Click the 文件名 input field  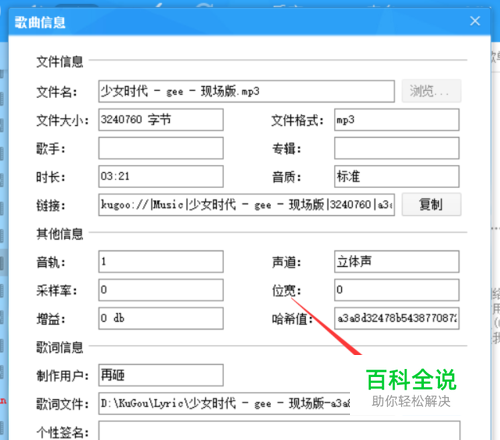(247, 91)
